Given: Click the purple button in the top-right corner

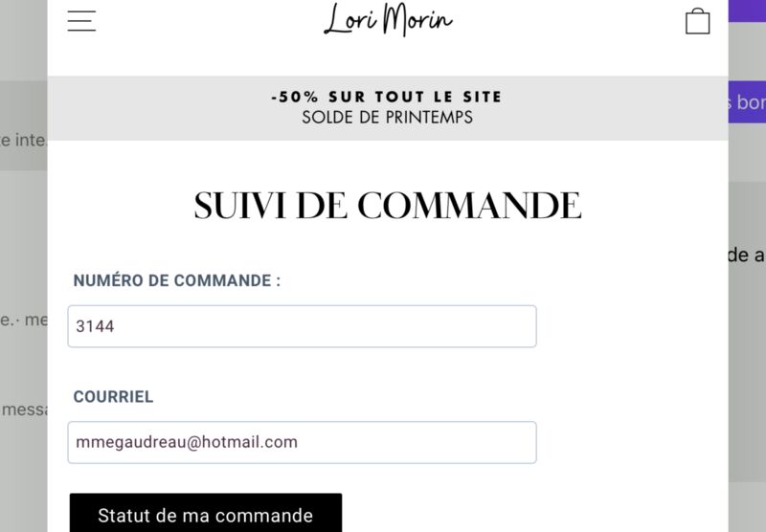Looking at the screenshot, I should (747, 11).
